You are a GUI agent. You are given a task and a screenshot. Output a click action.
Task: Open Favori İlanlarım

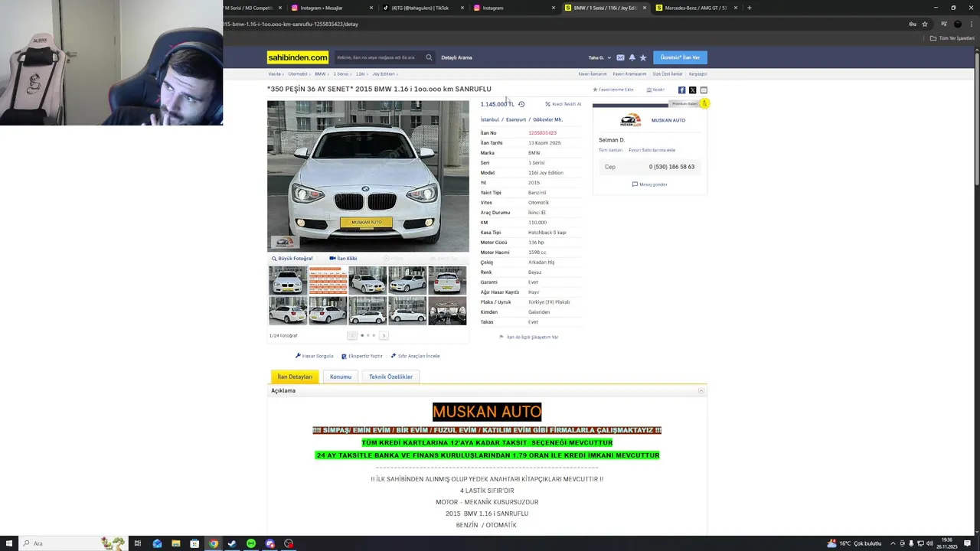pyautogui.click(x=593, y=74)
